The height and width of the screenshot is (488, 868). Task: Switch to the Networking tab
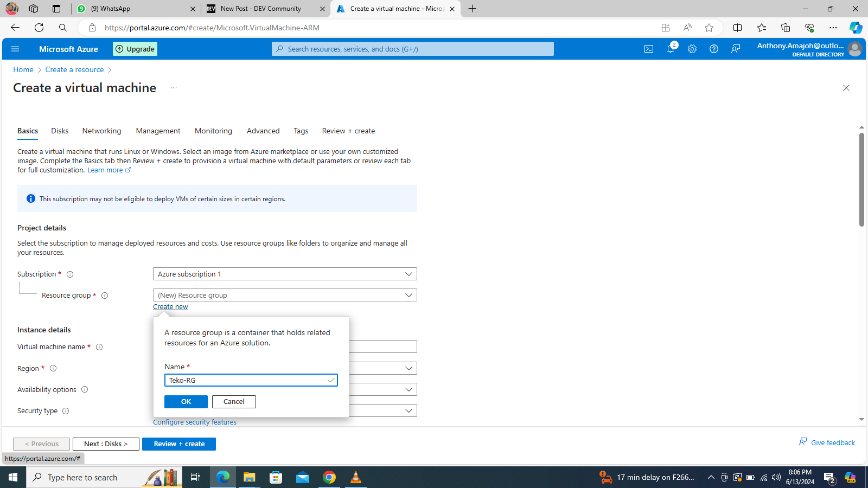tap(102, 131)
